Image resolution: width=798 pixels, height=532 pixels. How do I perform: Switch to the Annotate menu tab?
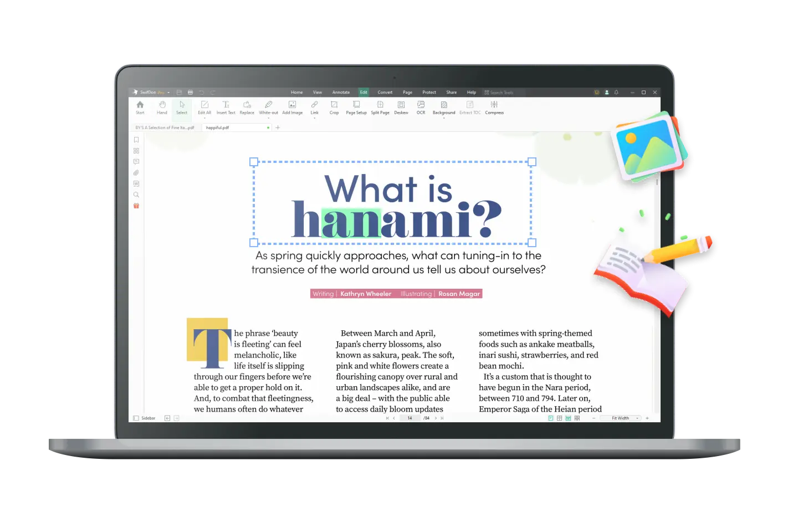341,93
